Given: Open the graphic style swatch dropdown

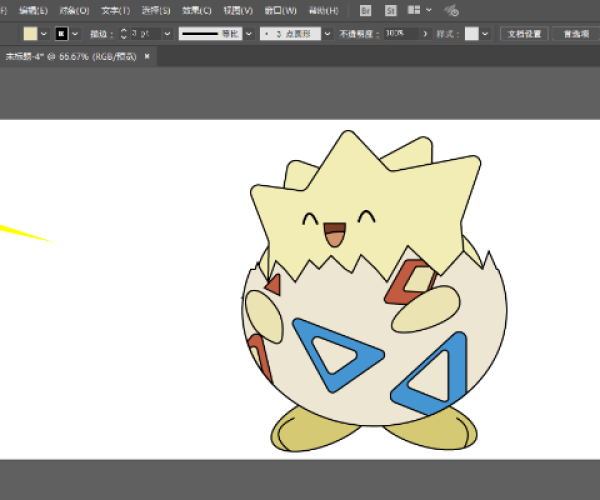Looking at the screenshot, I should tap(486, 33).
